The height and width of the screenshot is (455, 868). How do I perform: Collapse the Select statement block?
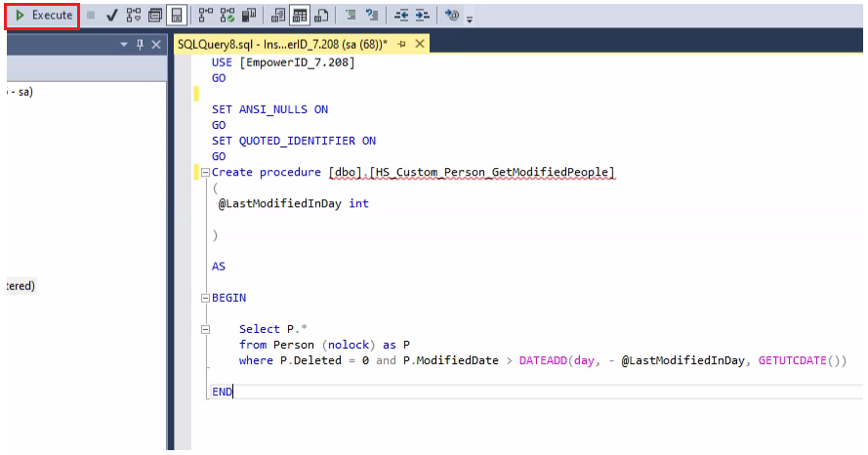click(x=205, y=330)
